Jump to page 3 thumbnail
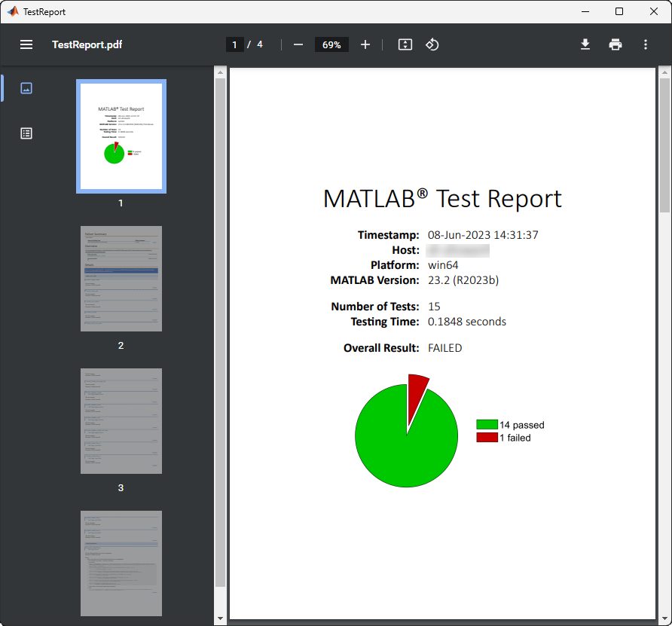This screenshot has height=626, width=672. click(121, 421)
